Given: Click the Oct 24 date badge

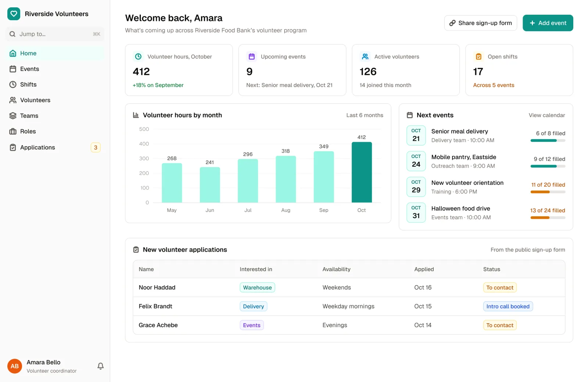Looking at the screenshot, I should pyautogui.click(x=416, y=161).
